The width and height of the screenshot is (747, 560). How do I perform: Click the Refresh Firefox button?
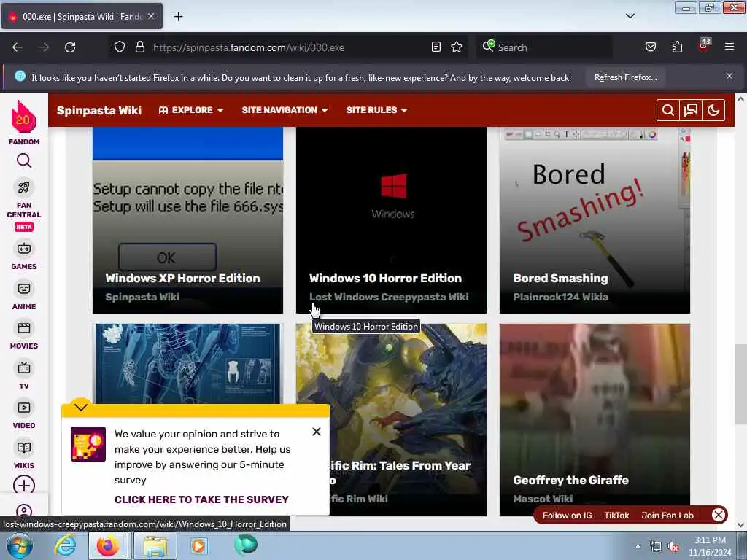point(625,77)
